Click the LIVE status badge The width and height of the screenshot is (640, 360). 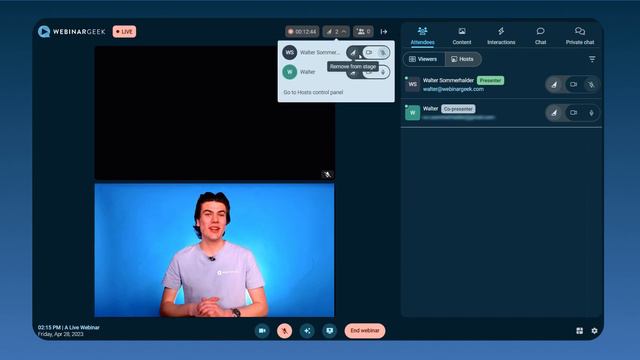point(124,31)
